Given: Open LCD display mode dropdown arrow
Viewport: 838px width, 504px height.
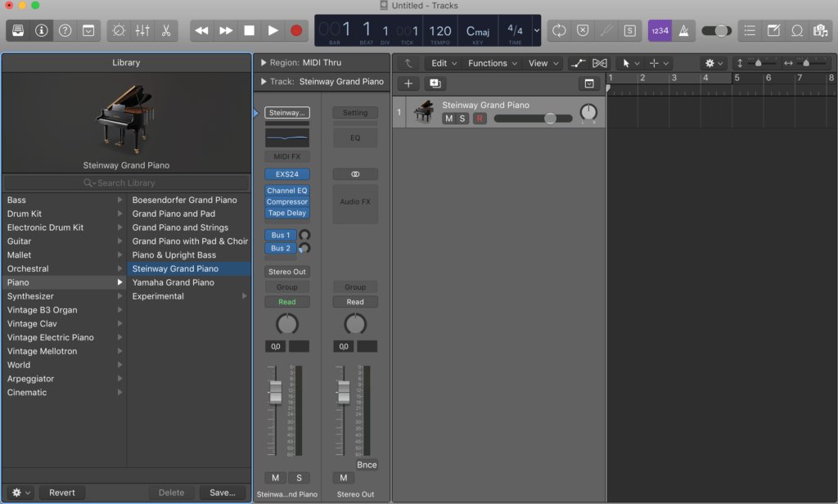Looking at the screenshot, I should tap(537, 30).
